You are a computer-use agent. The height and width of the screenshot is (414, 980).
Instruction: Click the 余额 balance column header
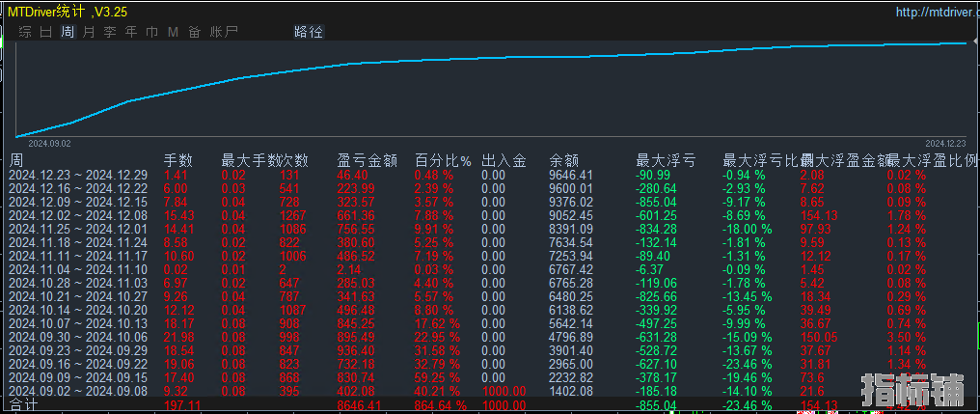[x=564, y=160]
